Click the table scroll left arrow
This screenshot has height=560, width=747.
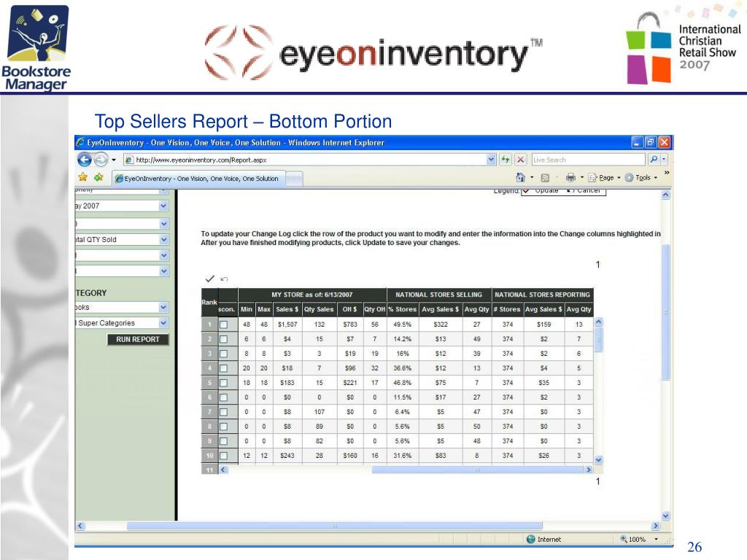pos(223,470)
